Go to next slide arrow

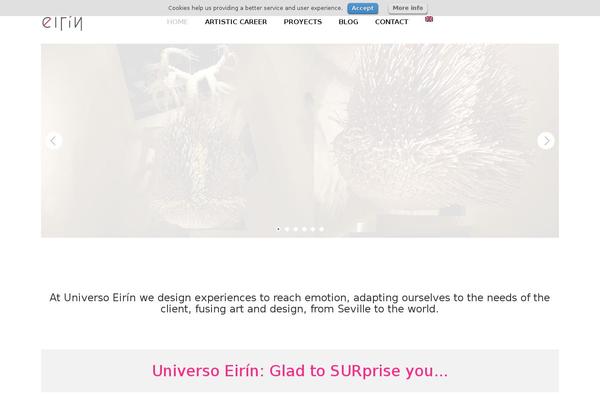point(546,141)
